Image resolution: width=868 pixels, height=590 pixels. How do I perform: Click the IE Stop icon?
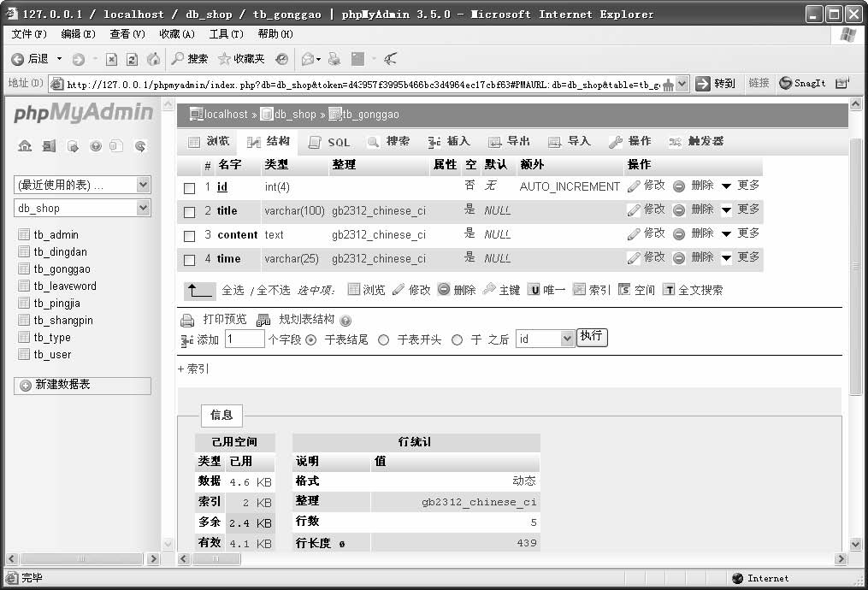[111, 59]
